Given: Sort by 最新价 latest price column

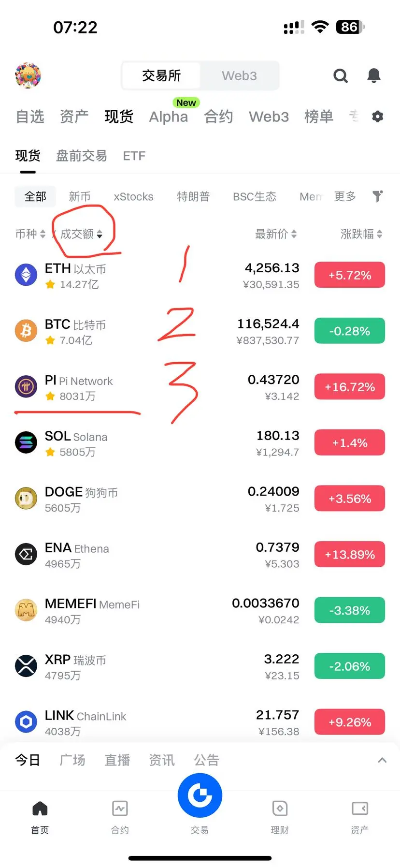Looking at the screenshot, I should coord(276,235).
